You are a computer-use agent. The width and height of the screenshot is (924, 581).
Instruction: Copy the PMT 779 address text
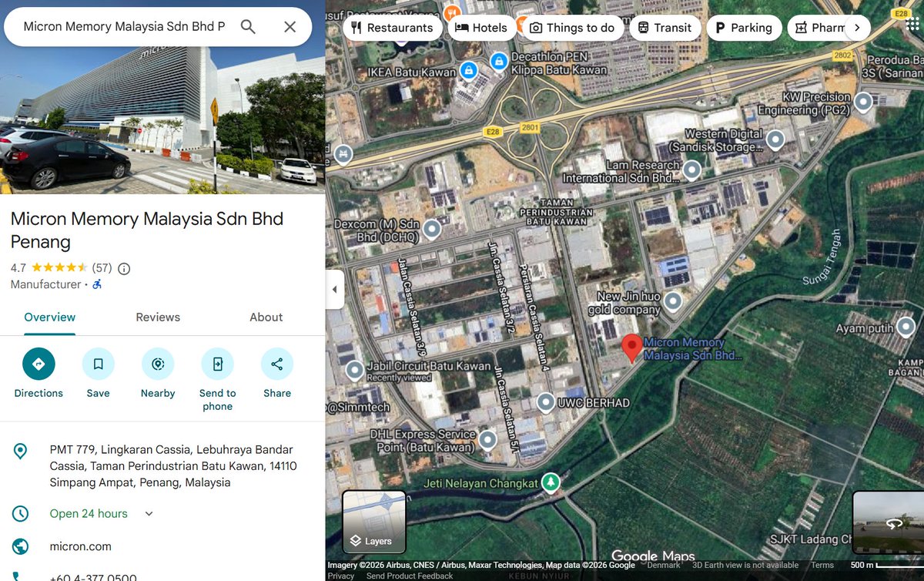[x=173, y=466]
